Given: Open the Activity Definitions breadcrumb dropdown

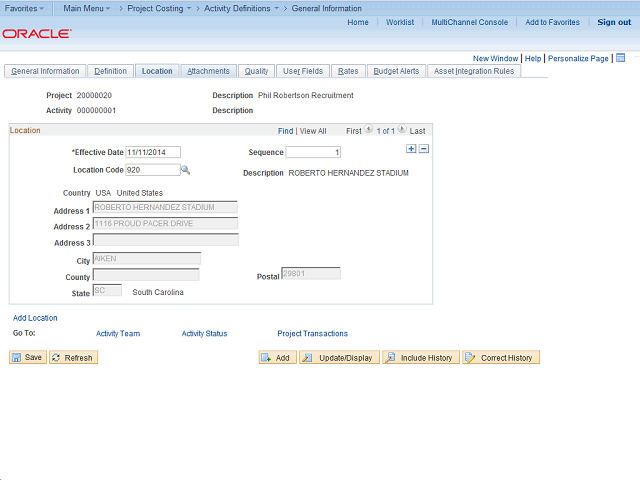Looking at the screenshot, I should point(241,8).
